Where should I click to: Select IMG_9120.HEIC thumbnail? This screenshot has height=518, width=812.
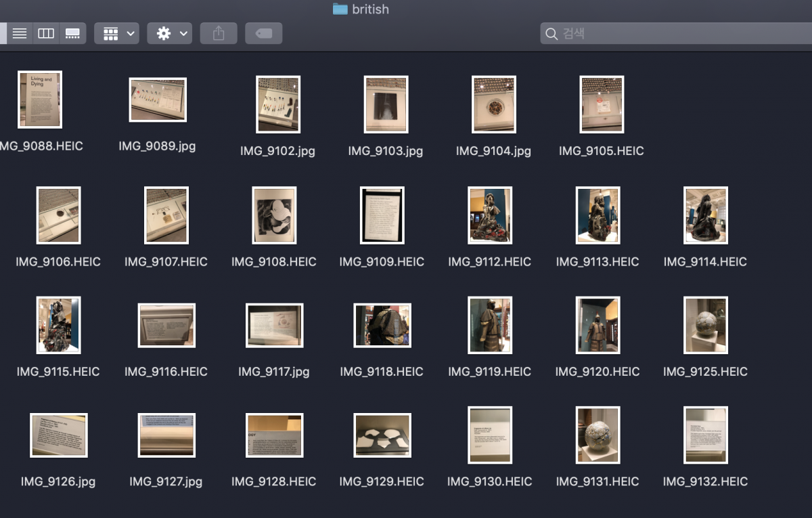[597, 325]
